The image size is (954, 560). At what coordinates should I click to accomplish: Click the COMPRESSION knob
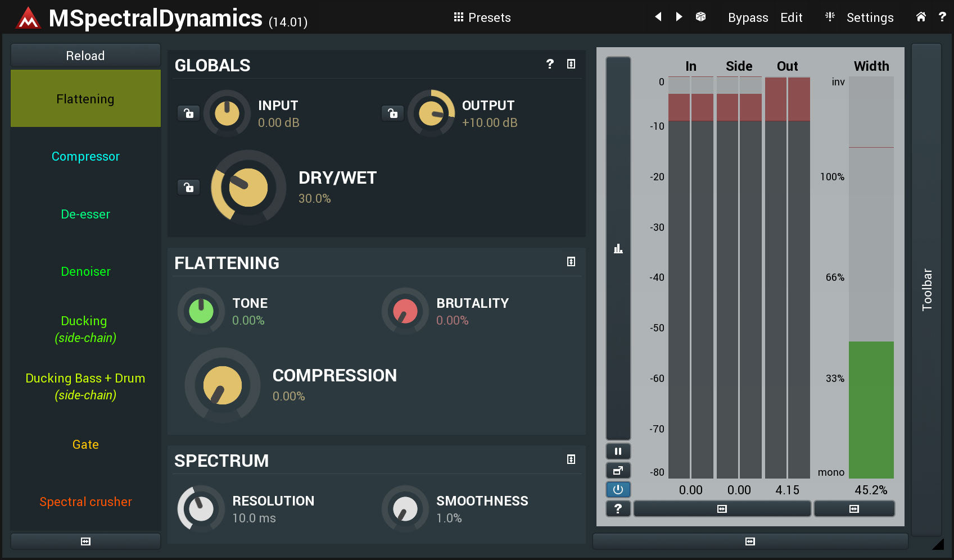[223, 385]
